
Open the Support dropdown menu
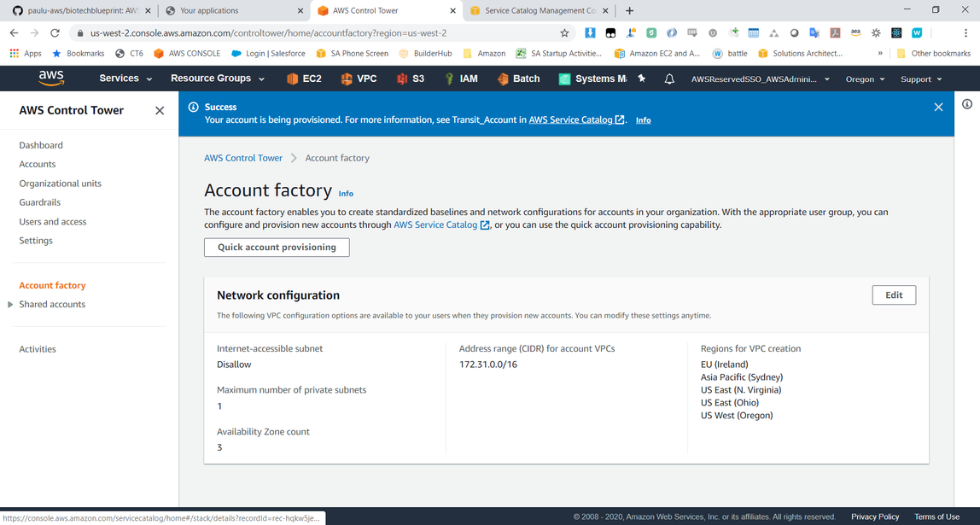[x=920, y=79]
